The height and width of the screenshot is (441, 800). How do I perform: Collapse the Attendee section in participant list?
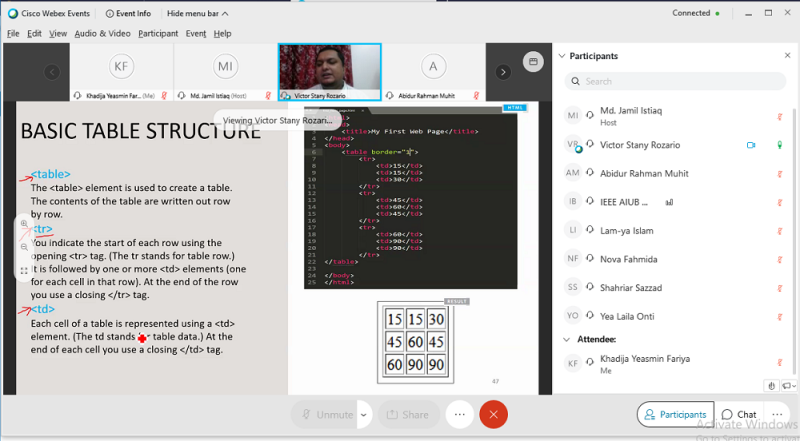click(568, 340)
